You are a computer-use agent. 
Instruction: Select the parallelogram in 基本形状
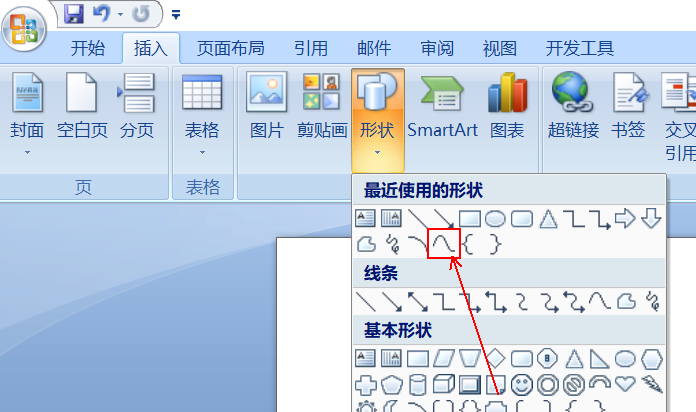click(444, 358)
